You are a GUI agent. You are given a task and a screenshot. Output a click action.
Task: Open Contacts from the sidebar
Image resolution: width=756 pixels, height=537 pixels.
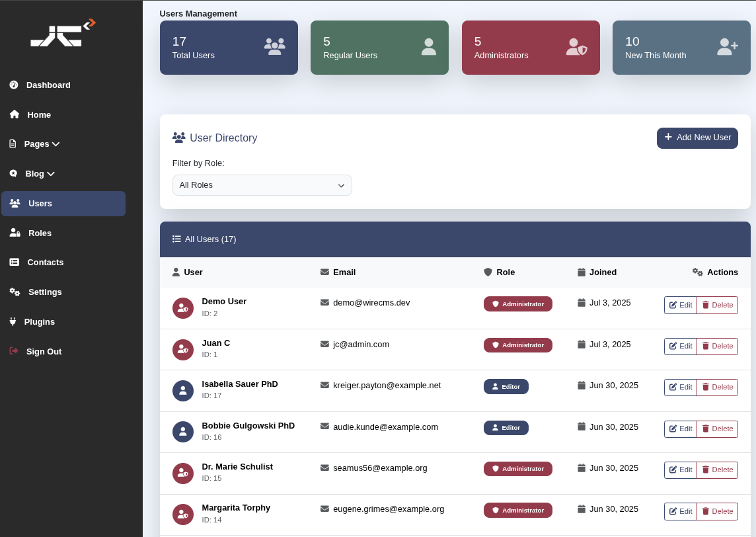coord(63,263)
